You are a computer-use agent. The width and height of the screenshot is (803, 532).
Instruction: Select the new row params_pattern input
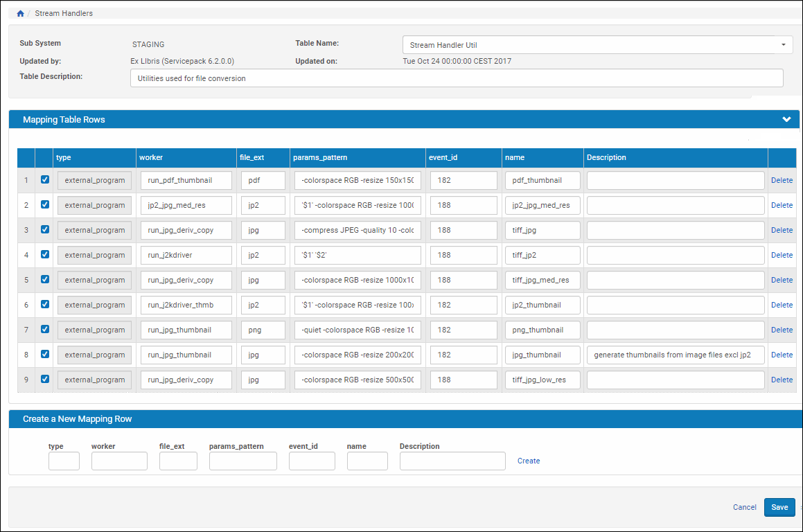tap(242, 461)
